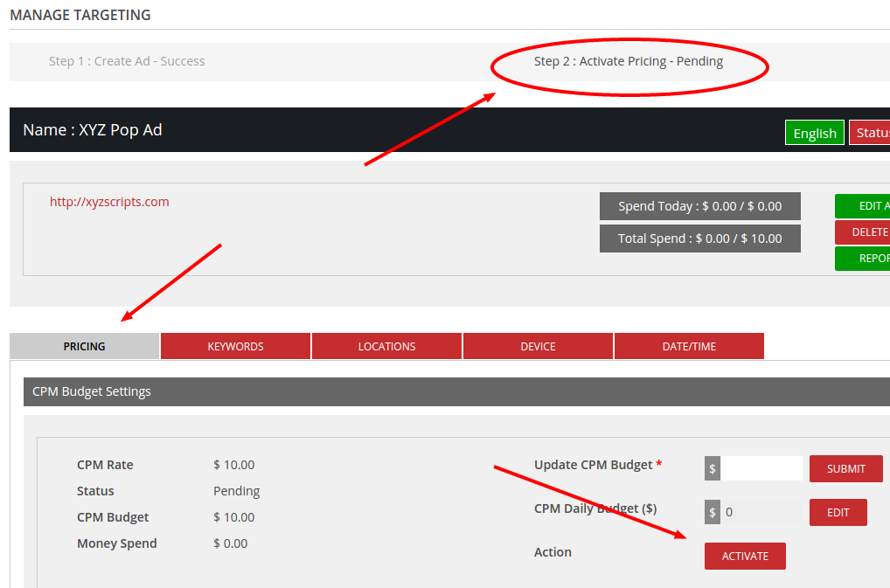
Task: Click the Action label
Action: [553, 551]
